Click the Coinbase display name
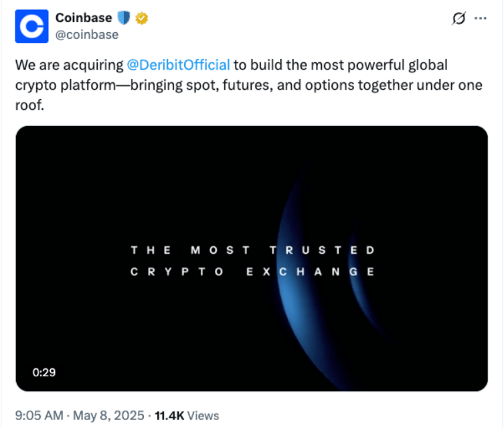The width and height of the screenshot is (504, 428). pyautogui.click(x=84, y=17)
